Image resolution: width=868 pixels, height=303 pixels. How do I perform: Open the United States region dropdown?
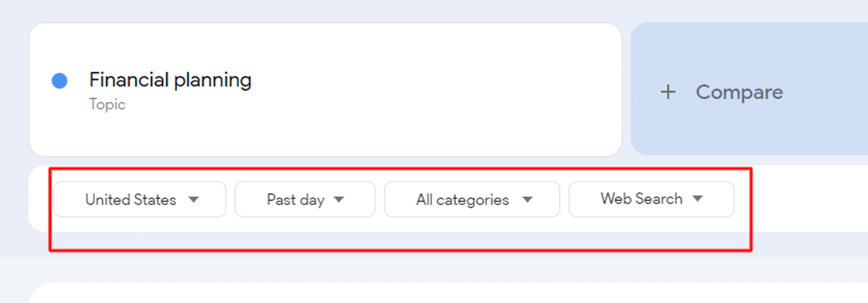pyautogui.click(x=139, y=199)
